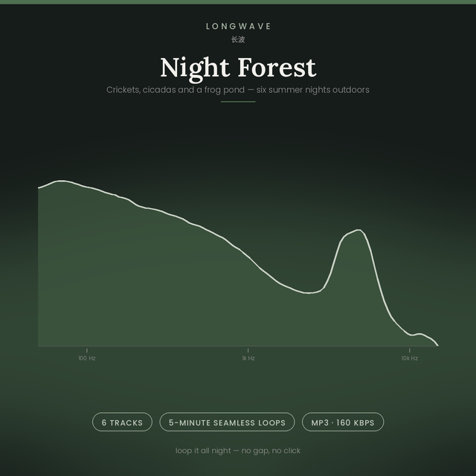Click the frequency spectrum curve chart
Viewport: 476px width, 476px height.
[238, 263]
